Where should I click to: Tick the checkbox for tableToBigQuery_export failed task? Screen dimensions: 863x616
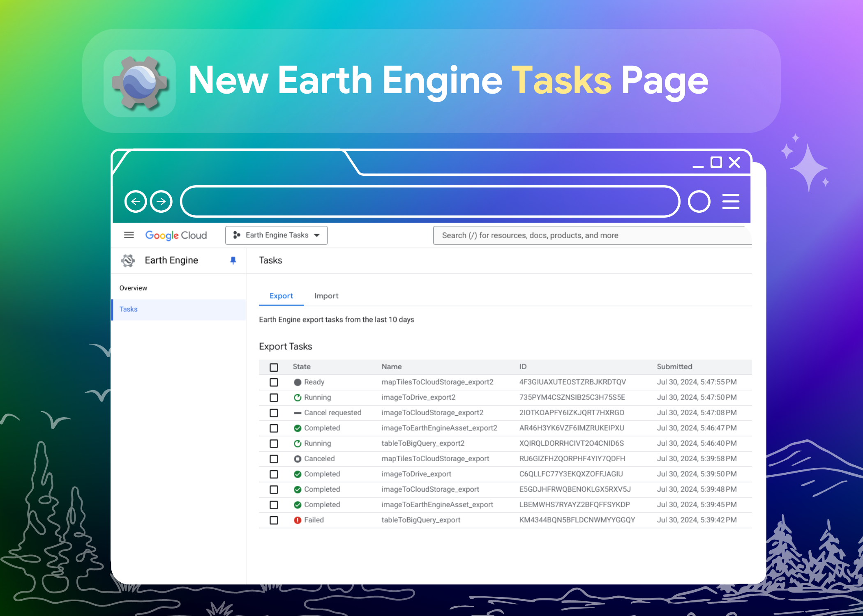(x=274, y=520)
